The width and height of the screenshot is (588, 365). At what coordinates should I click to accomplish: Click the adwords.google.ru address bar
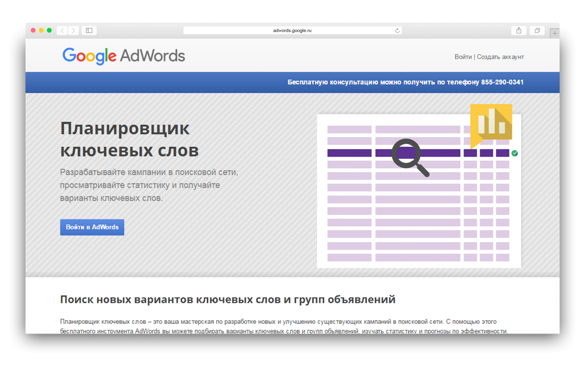click(x=292, y=30)
